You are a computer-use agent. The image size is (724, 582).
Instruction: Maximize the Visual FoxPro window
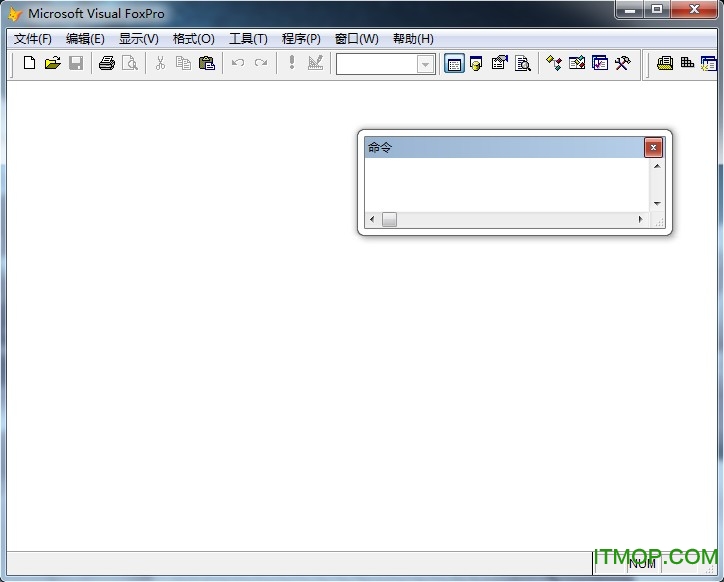tap(657, 9)
